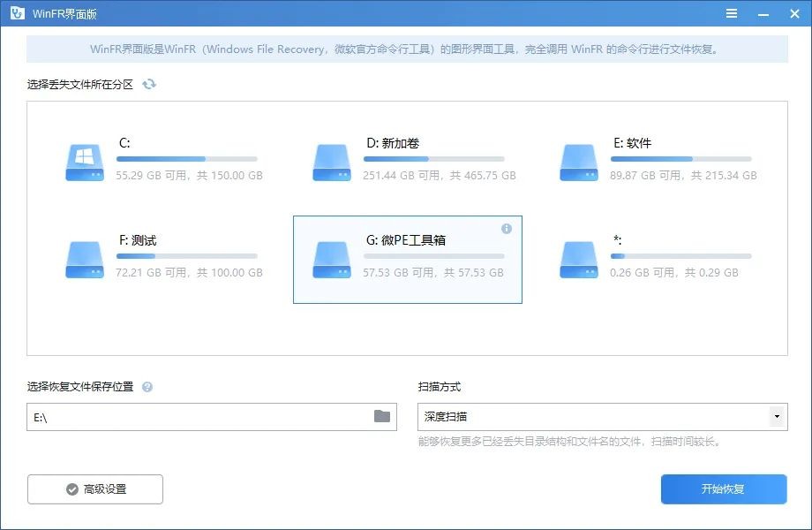Expand the 扫描方式 dropdown arrow

click(777, 416)
